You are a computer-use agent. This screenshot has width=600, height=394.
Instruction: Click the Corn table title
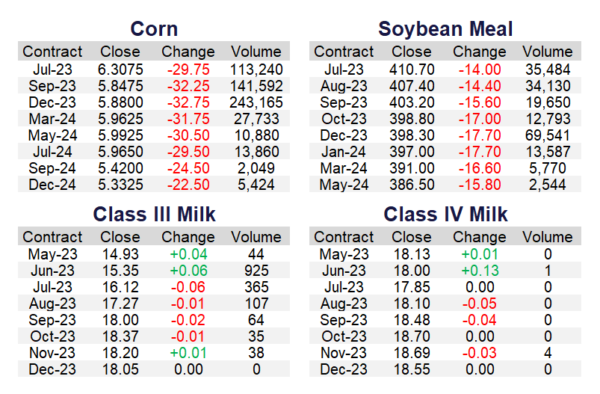(x=154, y=29)
